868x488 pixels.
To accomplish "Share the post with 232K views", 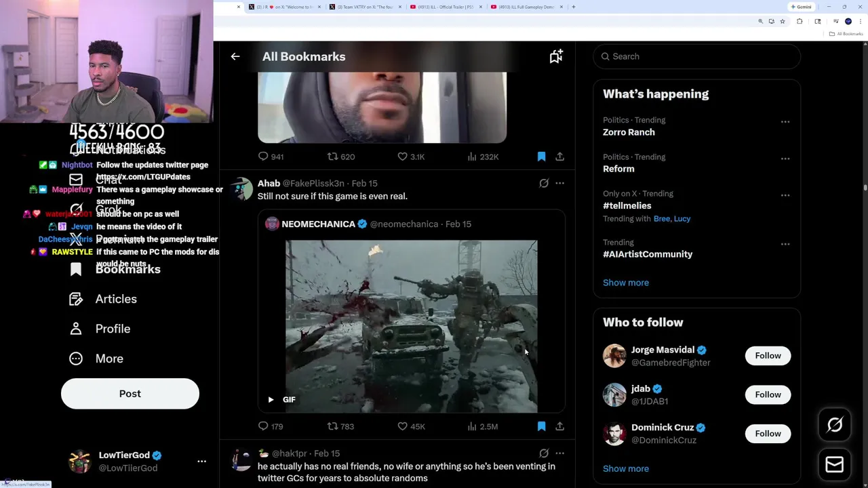I will point(559,157).
